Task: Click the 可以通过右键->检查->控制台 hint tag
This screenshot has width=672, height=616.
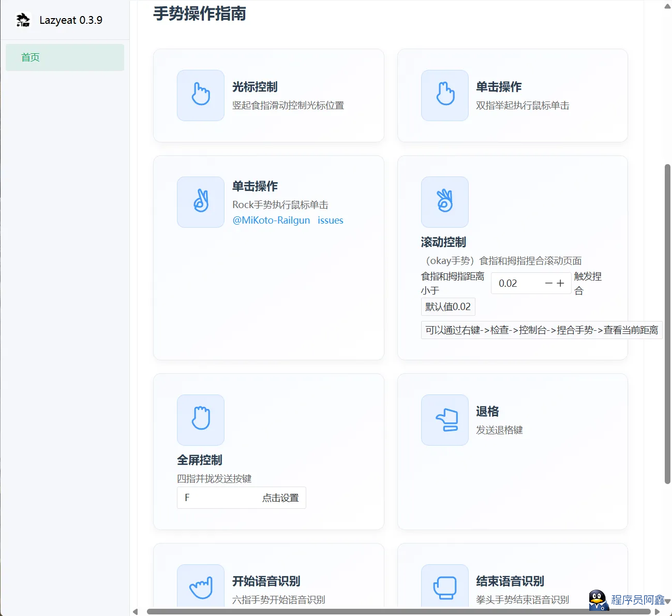Action: tap(542, 330)
